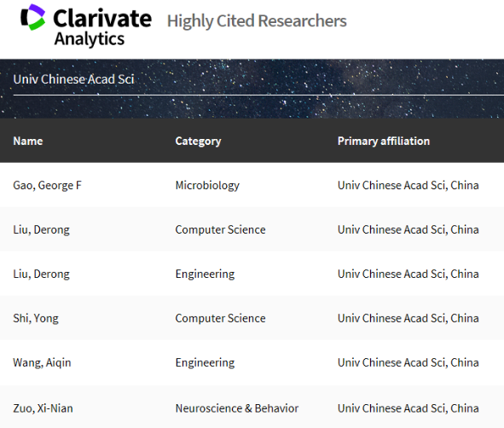
Task: Click Zuo, Xi-Nian's affiliation cell
Action: point(408,408)
